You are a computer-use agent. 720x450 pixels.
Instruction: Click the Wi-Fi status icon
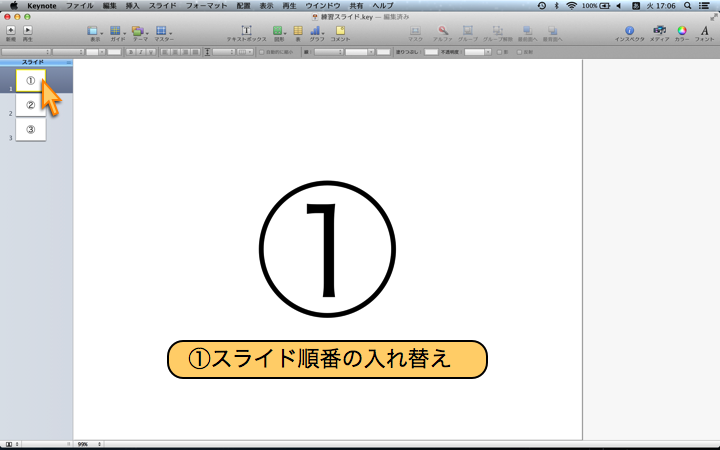(x=571, y=6)
